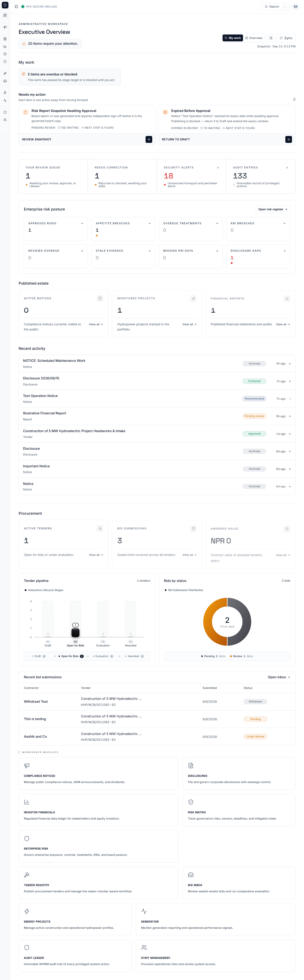Open 'Withdrawl Test' bid submission row
This screenshot has width=304, height=980.
click(157, 702)
